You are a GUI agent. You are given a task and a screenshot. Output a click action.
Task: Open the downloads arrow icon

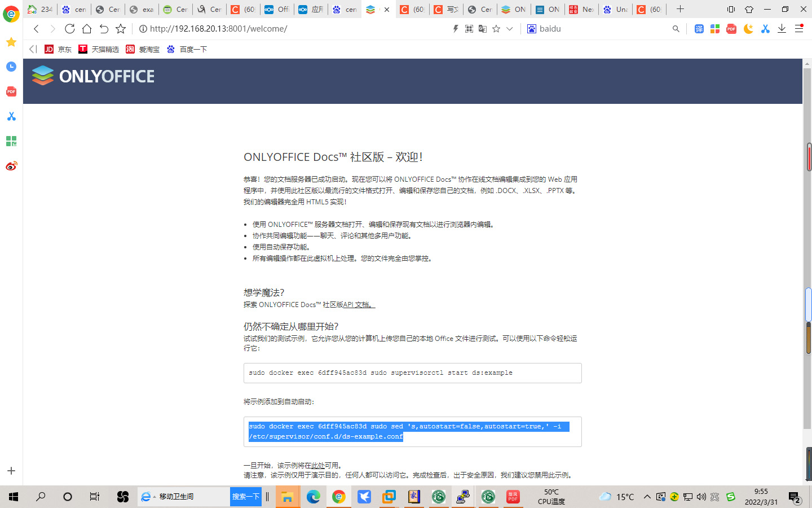[782, 29]
